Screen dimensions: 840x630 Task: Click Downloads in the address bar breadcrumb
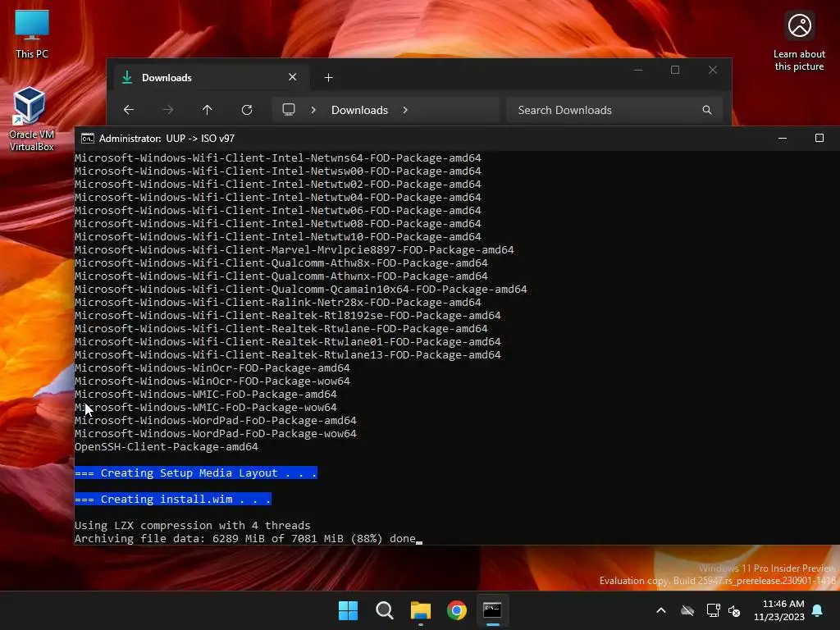click(359, 110)
